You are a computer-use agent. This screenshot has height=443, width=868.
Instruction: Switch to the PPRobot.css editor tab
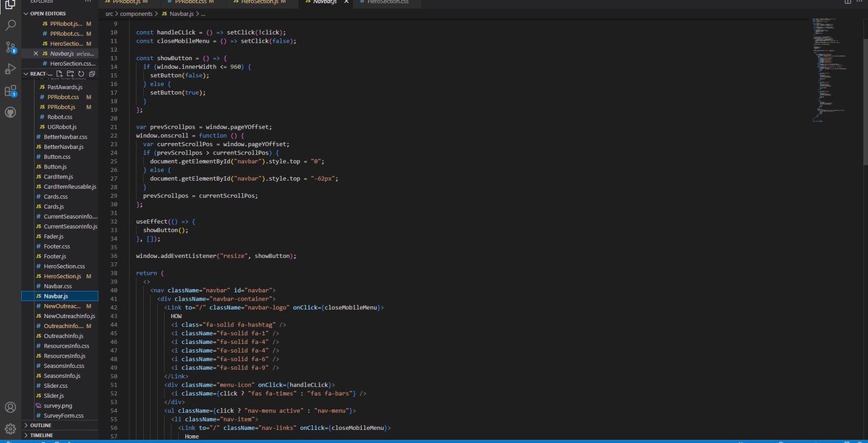coord(192,2)
